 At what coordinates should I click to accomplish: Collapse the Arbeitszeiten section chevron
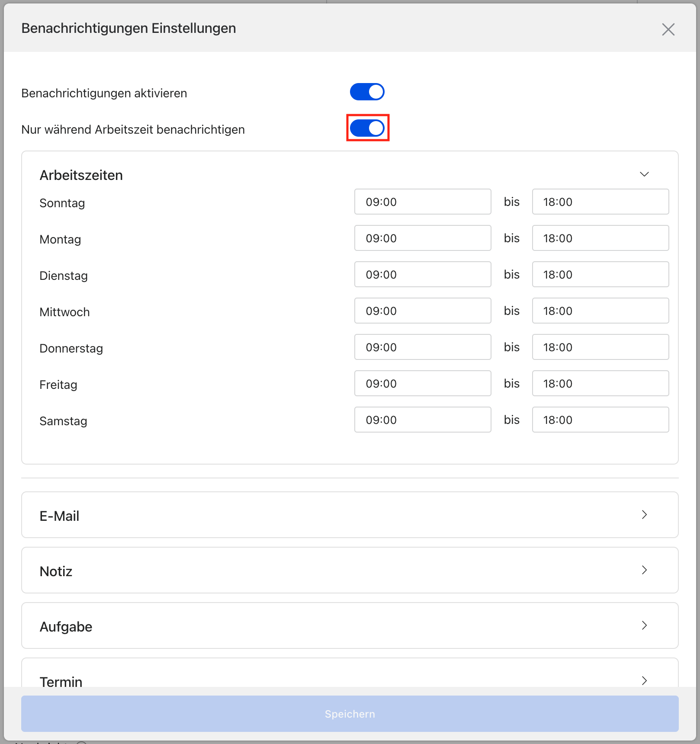point(644,174)
